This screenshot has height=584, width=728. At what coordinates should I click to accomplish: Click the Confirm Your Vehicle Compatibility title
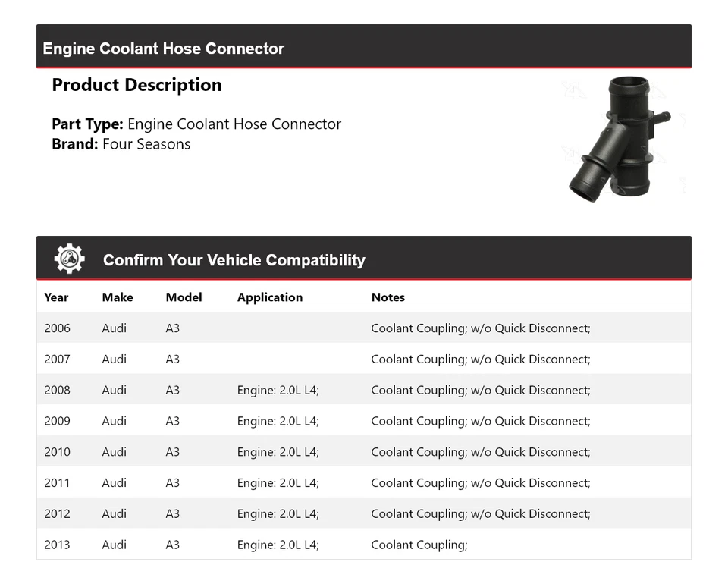pyautogui.click(x=234, y=260)
